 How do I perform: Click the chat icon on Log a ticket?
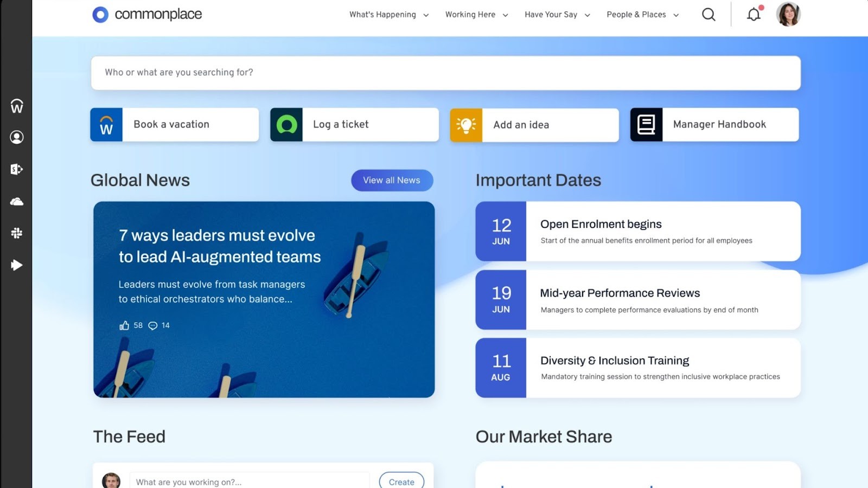click(286, 124)
